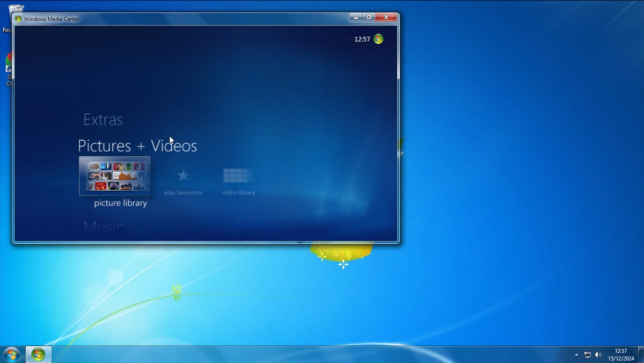
Task: Click the 12:57 clock inside Media Center
Action: (363, 39)
